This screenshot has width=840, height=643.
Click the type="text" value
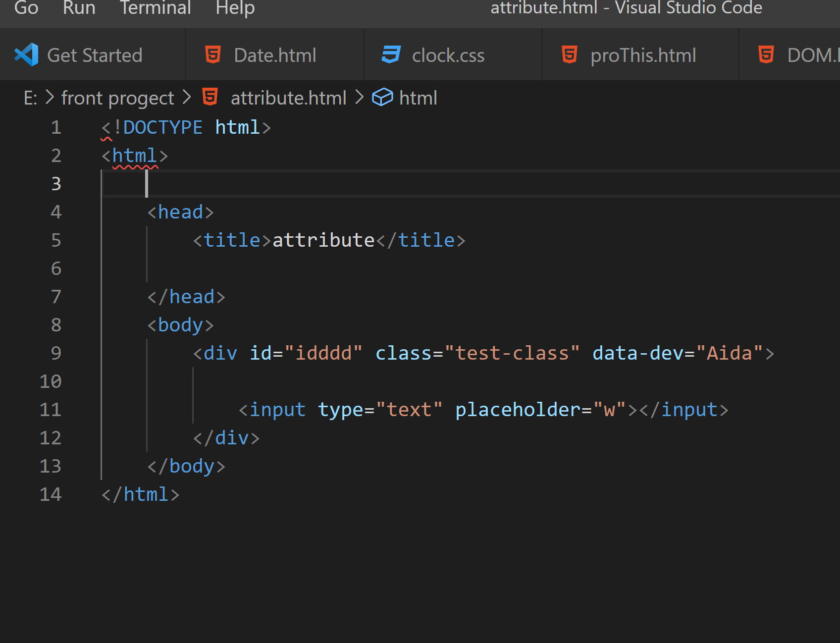coord(409,410)
